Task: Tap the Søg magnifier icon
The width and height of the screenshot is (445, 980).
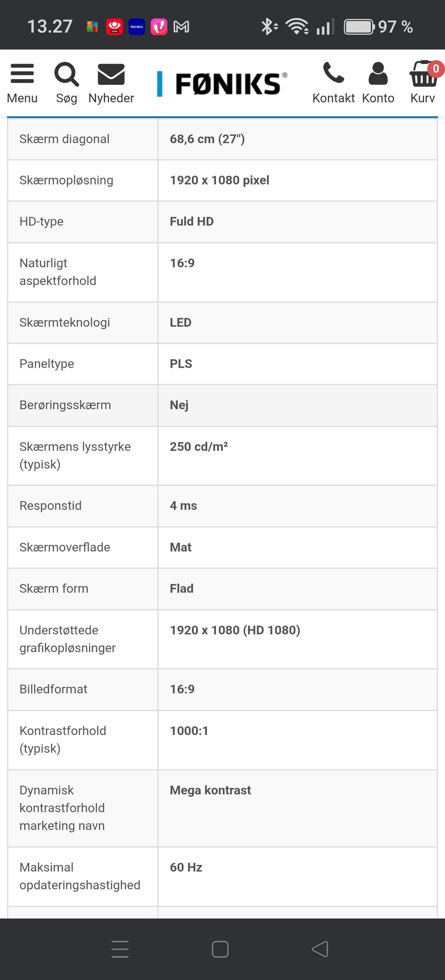Action: click(x=66, y=74)
